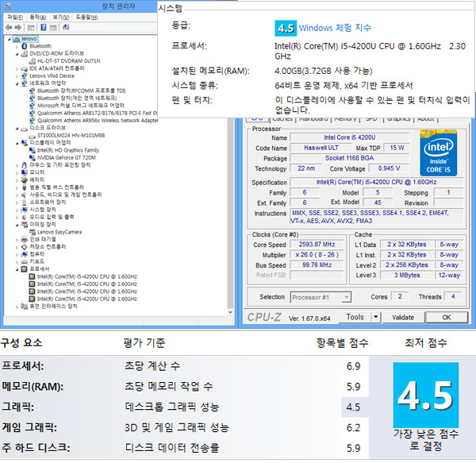This screenshot has width=476, height=463.
Task: Click the Tools button in CPU-Z
Action: (x=355, y=317)
